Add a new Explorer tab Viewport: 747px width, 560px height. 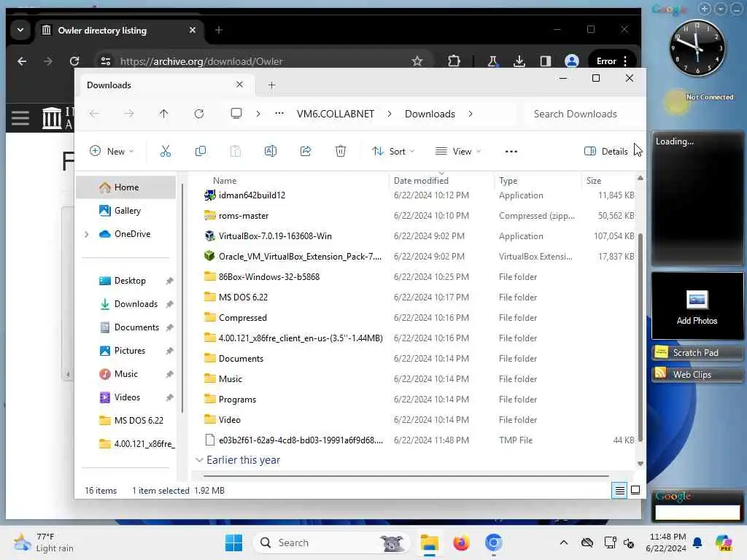271,85
